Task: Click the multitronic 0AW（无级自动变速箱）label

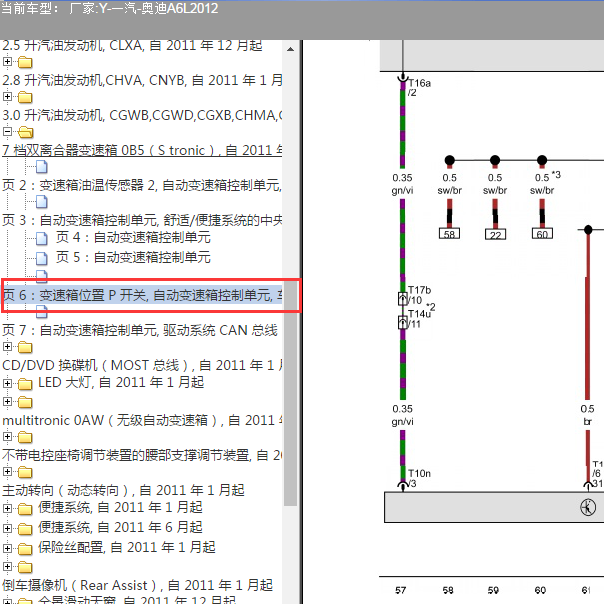Action: pyautogui.click(x=142, y=420)
